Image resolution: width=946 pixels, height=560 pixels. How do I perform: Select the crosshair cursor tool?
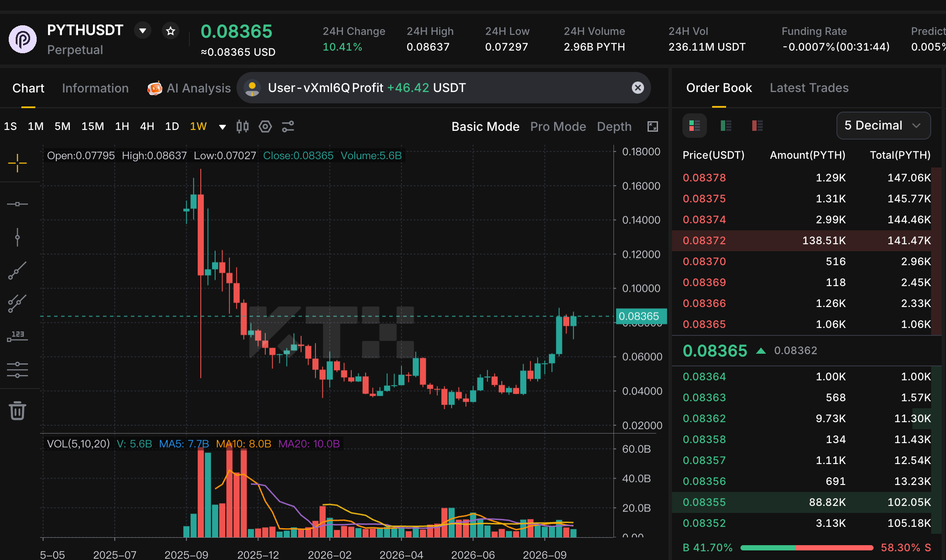[x=17, y=163]
